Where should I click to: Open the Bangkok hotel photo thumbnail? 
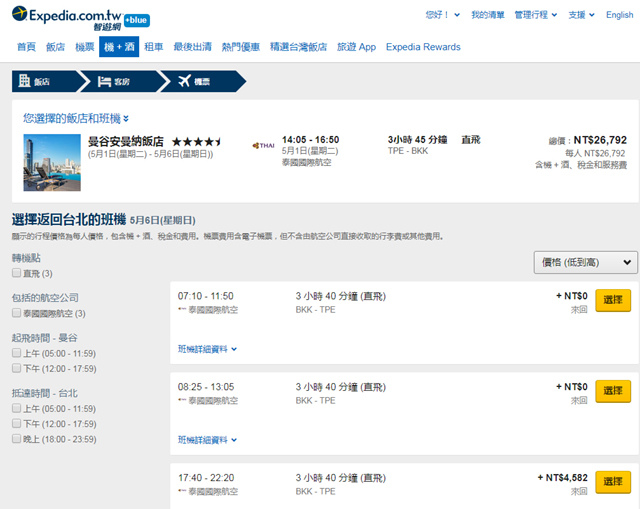(x=52, y=162)
